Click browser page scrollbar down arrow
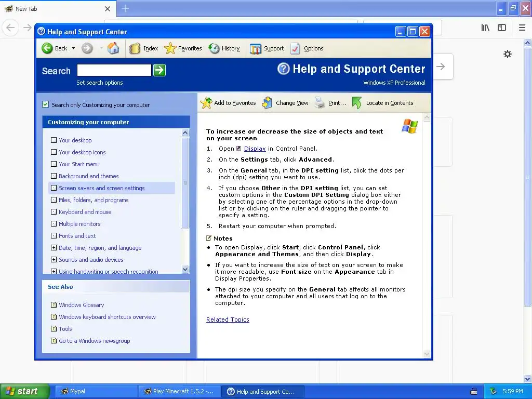The height and width of the screenshot is (399, 532). (x=528, y=379)
